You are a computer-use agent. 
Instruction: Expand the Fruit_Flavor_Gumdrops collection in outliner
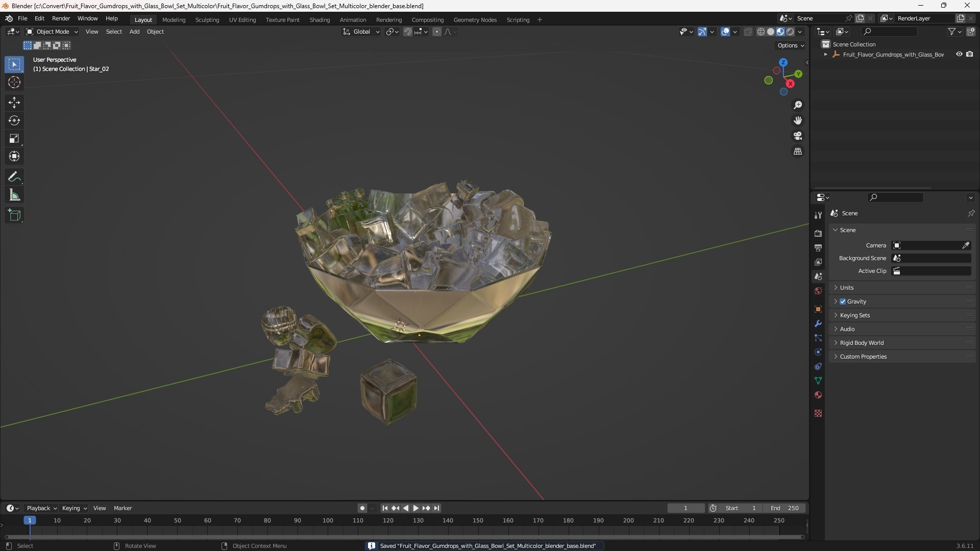pyautogui.click(x=825, y=54)
